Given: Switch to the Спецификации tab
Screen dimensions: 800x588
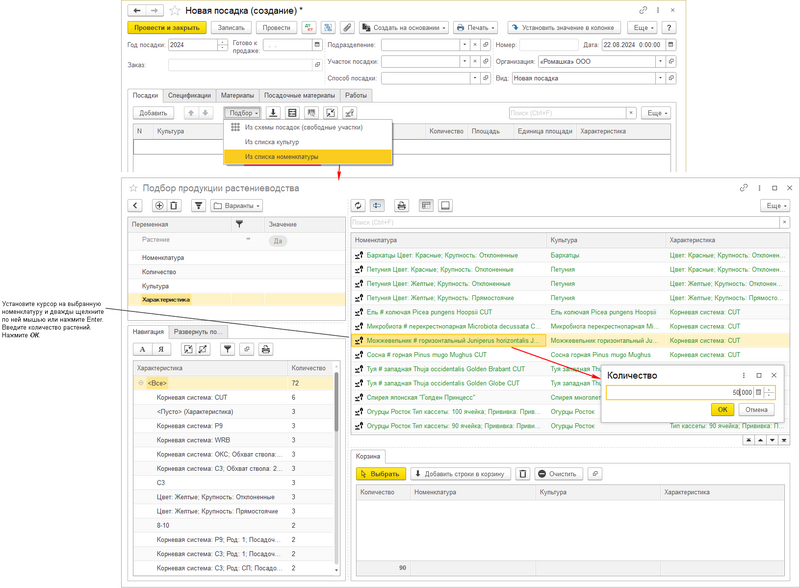Looking at the screenshot, I should tap(189, 95).
